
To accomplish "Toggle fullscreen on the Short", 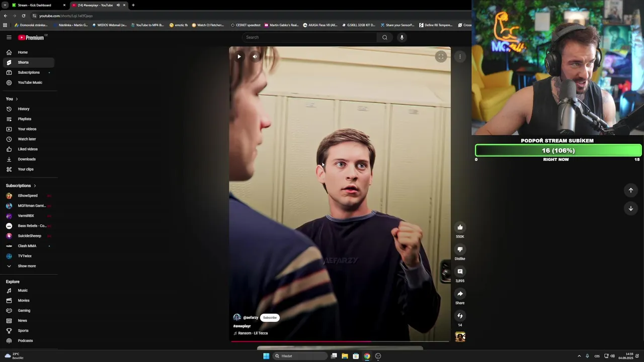I will tap(441, 56).
